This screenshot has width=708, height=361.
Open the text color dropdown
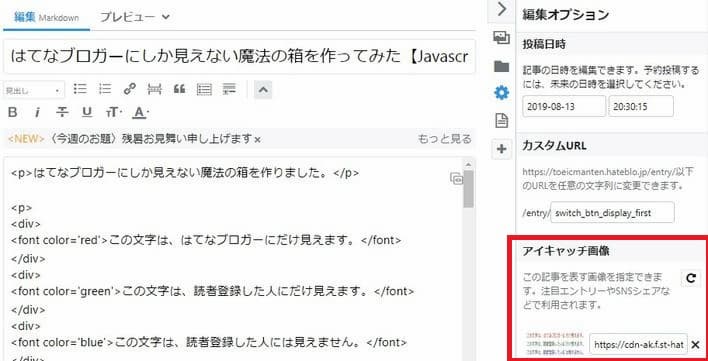coord(141,112)
